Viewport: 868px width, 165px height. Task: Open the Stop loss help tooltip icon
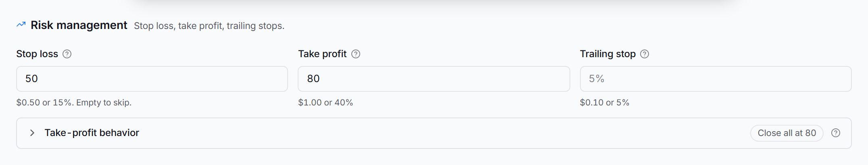[67, 54]
